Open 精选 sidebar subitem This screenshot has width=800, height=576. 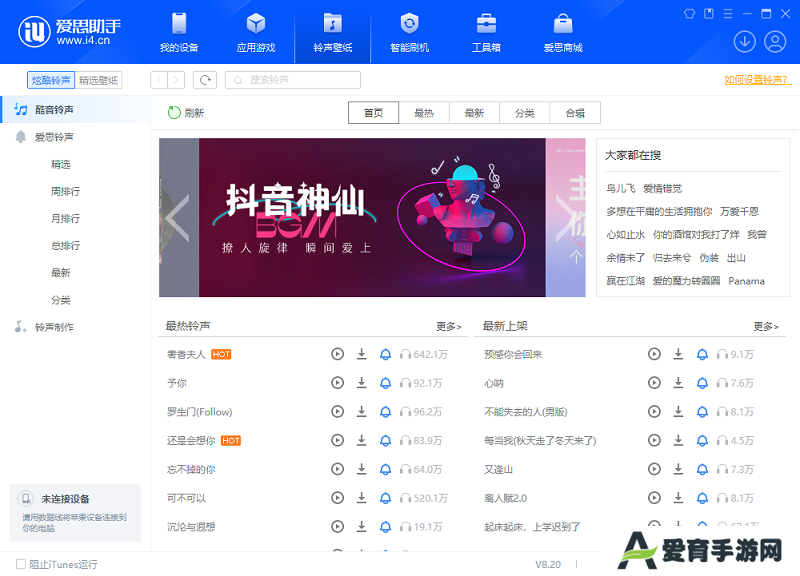(61, 164)
